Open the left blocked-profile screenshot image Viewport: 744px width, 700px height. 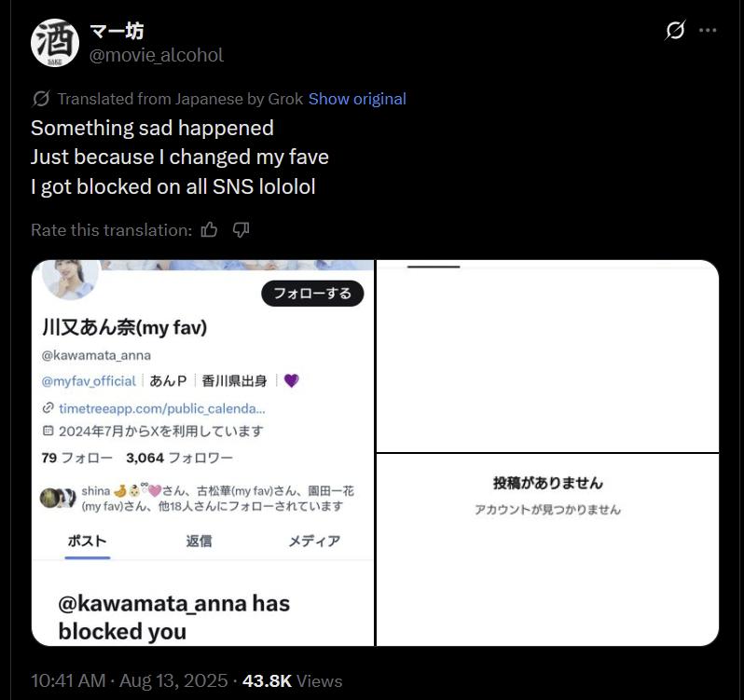tap(202, 453)
